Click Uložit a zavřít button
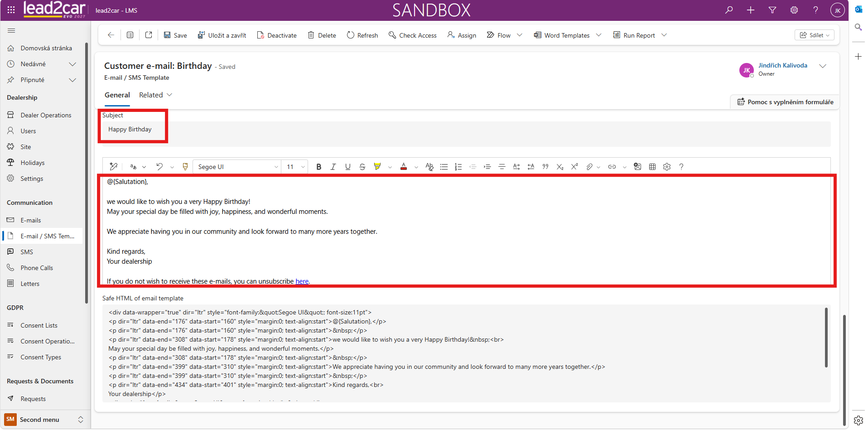Image resolution: width=868 pixels, height=430 pixels. point(222,35)
